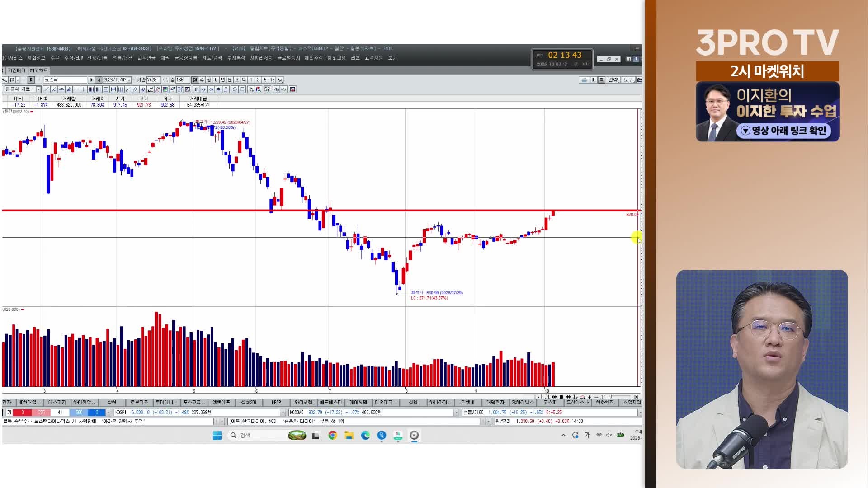Click the up arrow marker tool
This screenshot has height=488, width=868.
click(196, 89)
